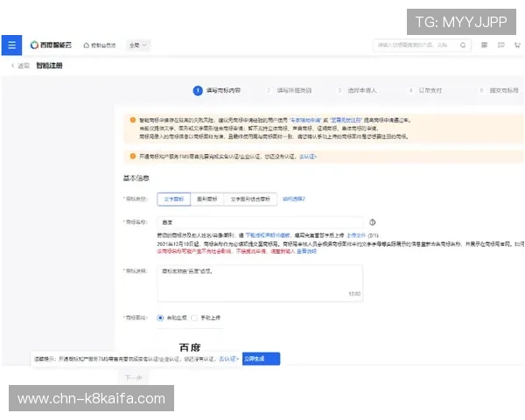Screen dimensions: 525x420
Task: Click the 商标名称 input field
Action: point(260,222)
